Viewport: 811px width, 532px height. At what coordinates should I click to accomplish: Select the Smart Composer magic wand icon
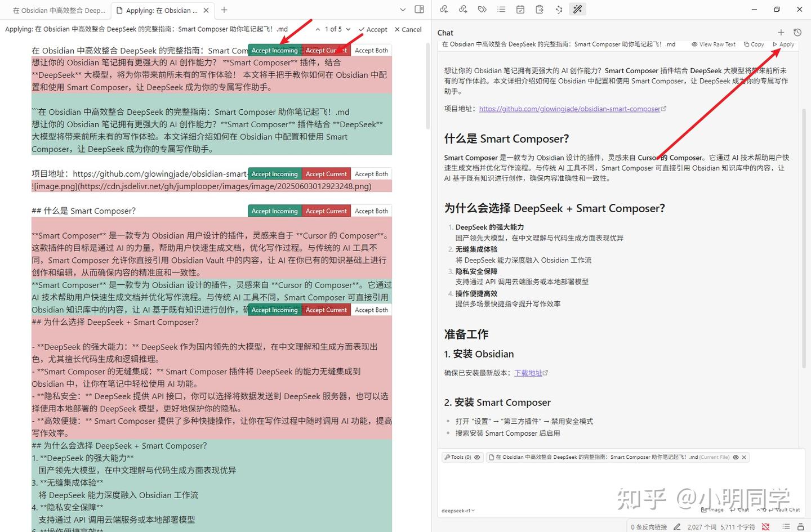coord(578,9)
